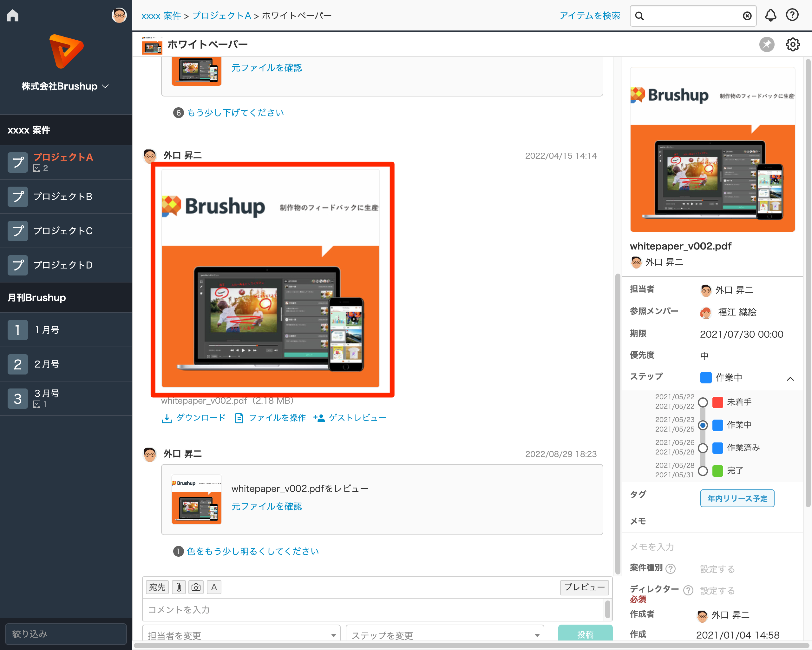Click the camera screenshot icon in comment toolbar

(x=196, y=587)
